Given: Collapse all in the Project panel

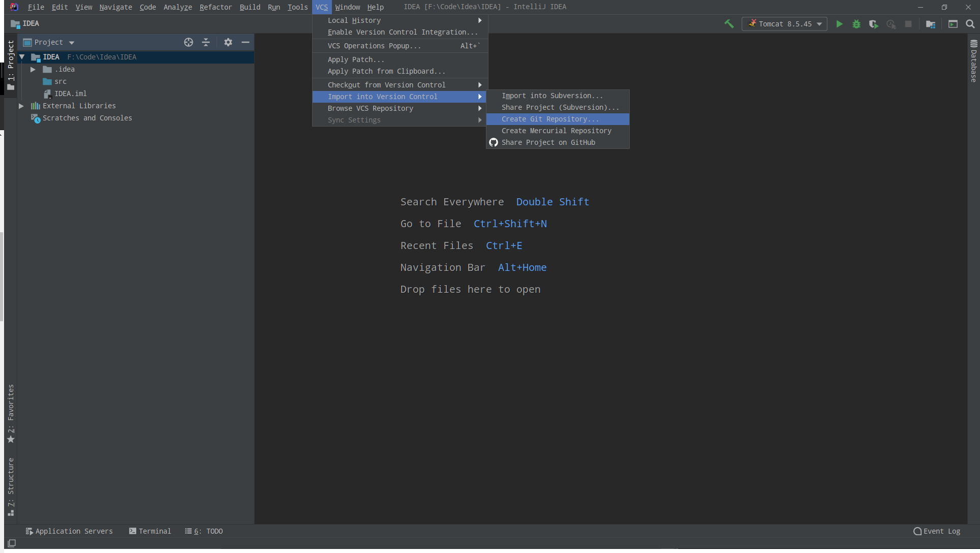Looking at the screenshot, I should click(x=206, y=42).
